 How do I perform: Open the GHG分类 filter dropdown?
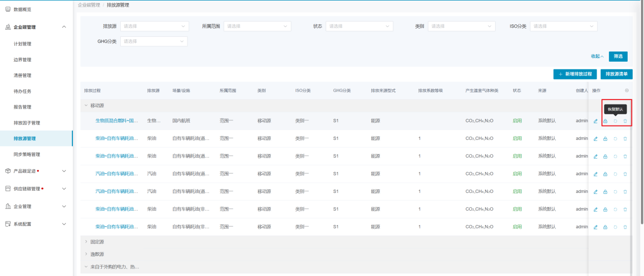pos(153,41)
